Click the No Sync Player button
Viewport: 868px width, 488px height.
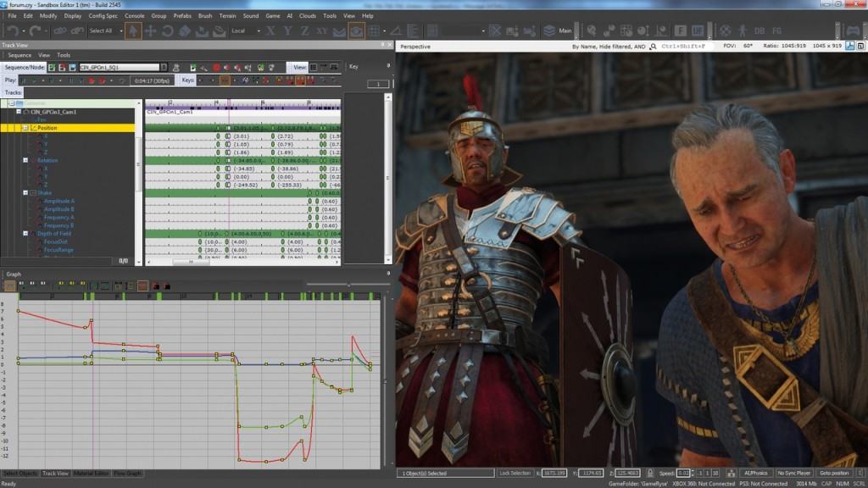click(x=793, y=473)
